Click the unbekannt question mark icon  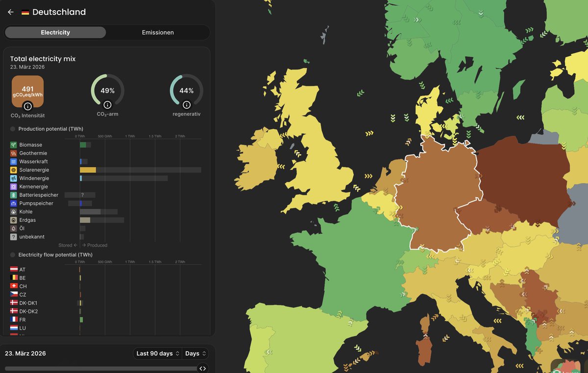point(14,237)
